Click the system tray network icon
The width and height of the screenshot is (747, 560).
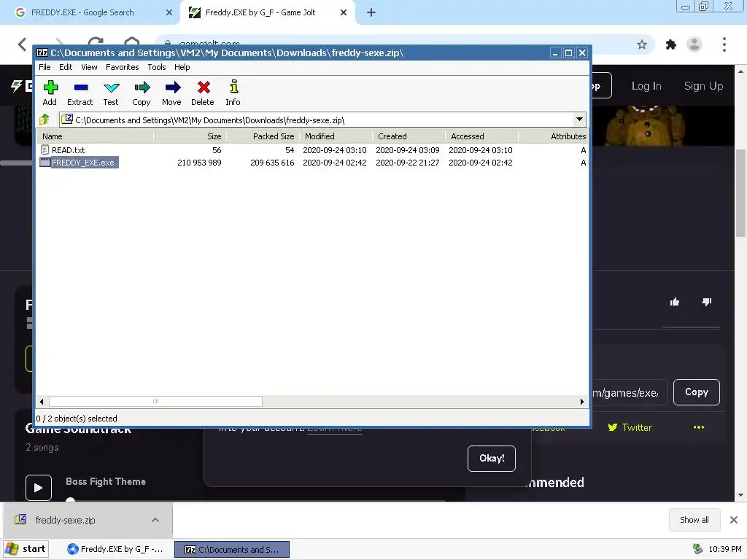[x=697, y=549]
